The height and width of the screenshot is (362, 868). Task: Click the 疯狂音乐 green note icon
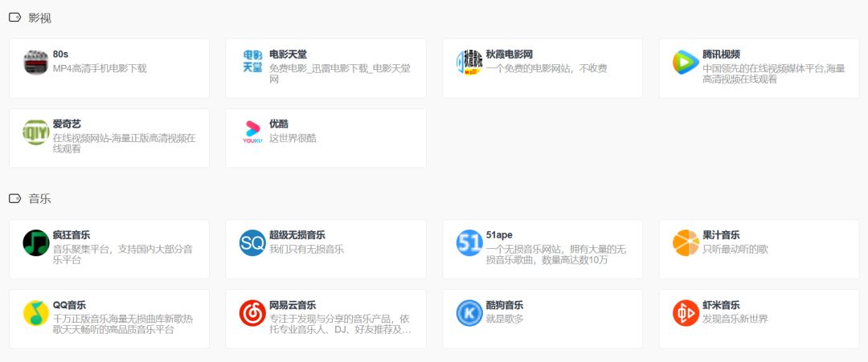36,243
